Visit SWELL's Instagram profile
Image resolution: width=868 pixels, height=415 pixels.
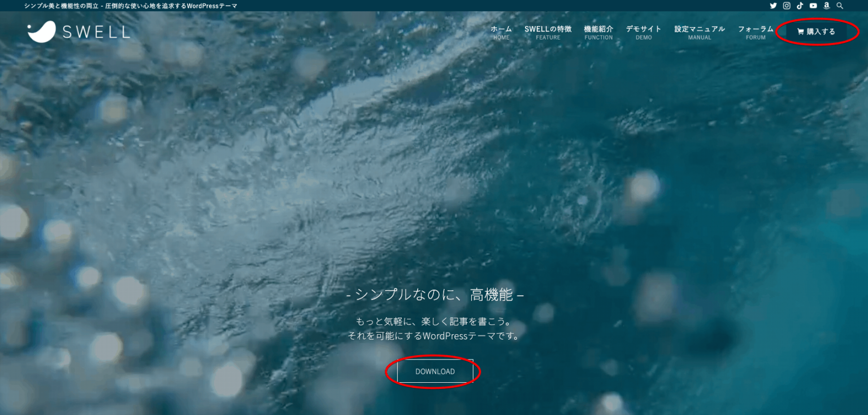(x=786, y=6)
